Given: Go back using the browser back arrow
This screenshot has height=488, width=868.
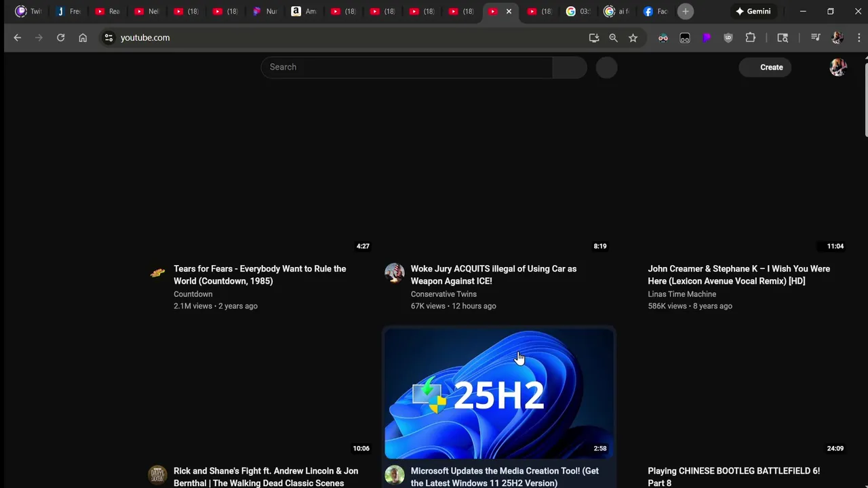Looking at the screenshot, I should (x=18, y=38).
